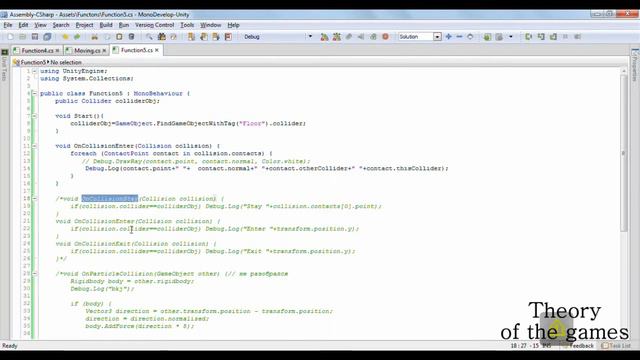This screenshot has height=360, width=640.
Task: Open the Task List status bar pad
Action: [x=616, y=346]
